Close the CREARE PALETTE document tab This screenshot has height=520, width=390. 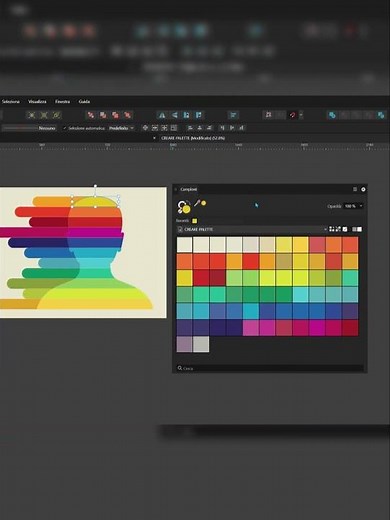tap(154, 138)
